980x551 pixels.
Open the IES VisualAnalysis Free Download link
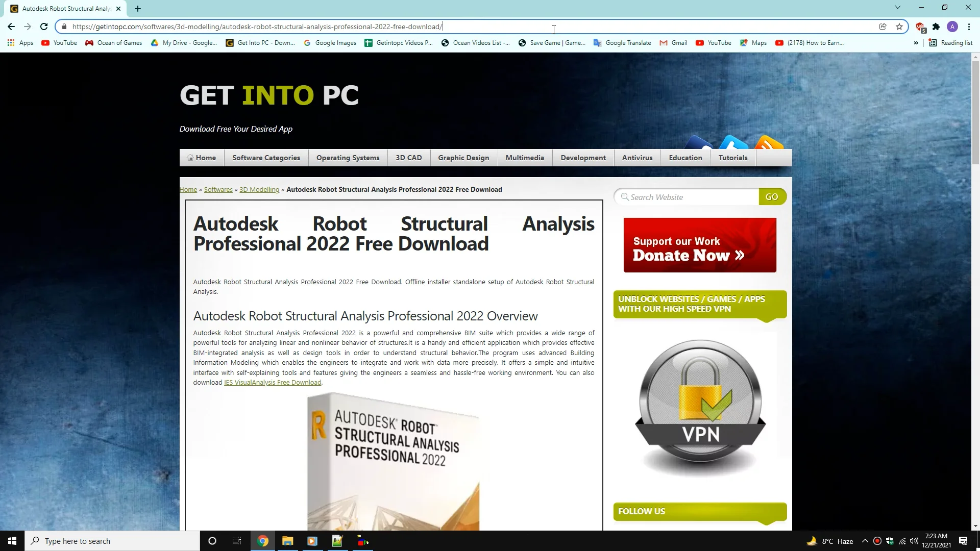[273, 383]
